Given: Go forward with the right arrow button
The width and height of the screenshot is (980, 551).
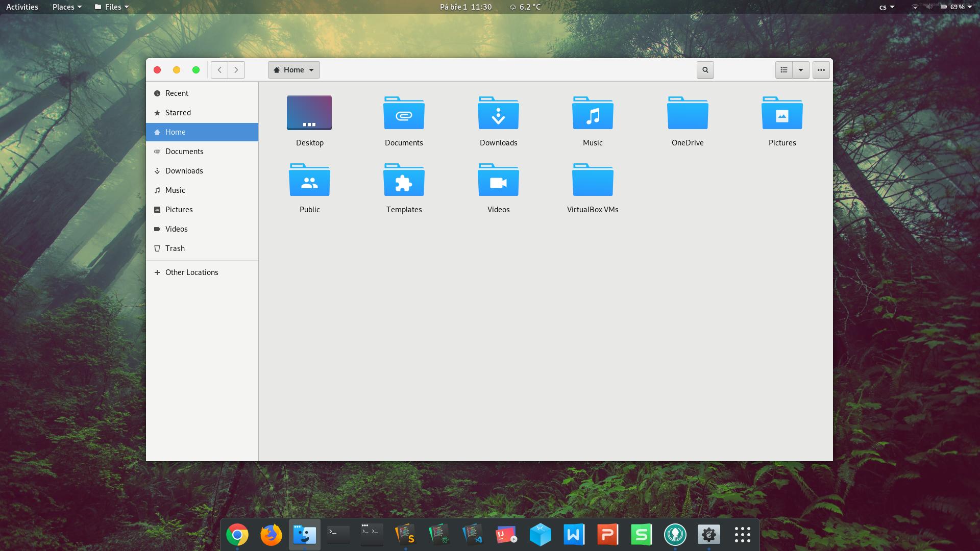Looking at the screenshot, I should tap(236, 70).
